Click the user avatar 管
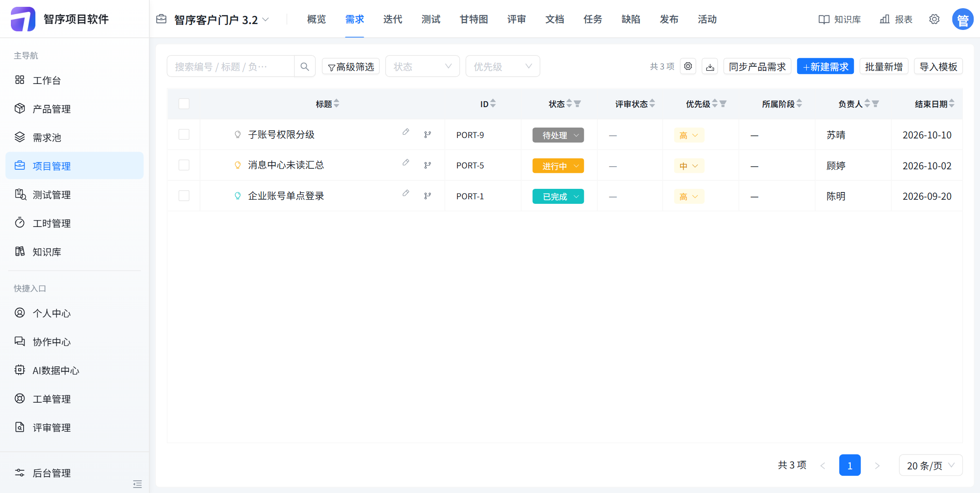The height and width of the screenshot is (493, 980). (x=963, y=20)
